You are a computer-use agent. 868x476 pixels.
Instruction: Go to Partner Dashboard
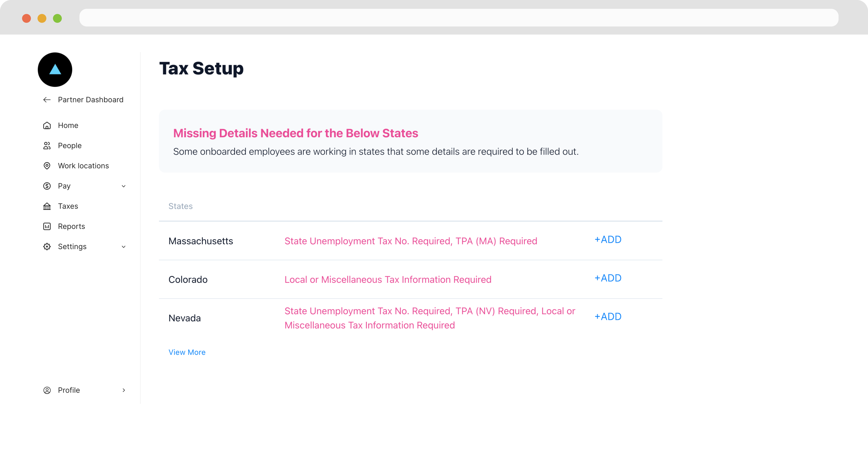91,100
